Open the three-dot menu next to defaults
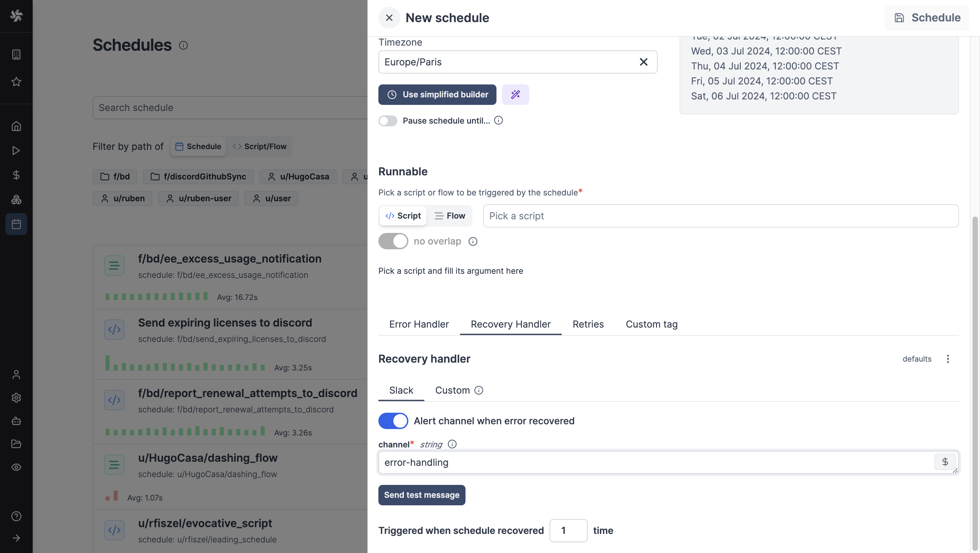 tap(948, 359)
